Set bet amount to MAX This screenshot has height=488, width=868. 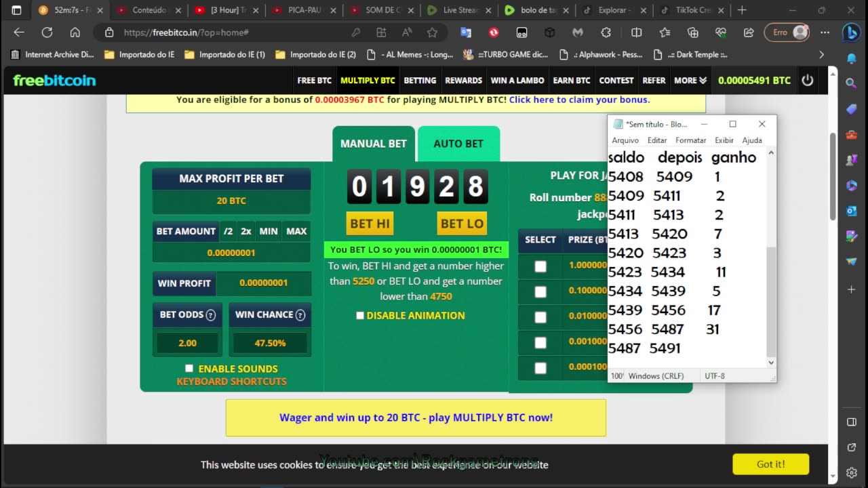click(x=296, y=231)
